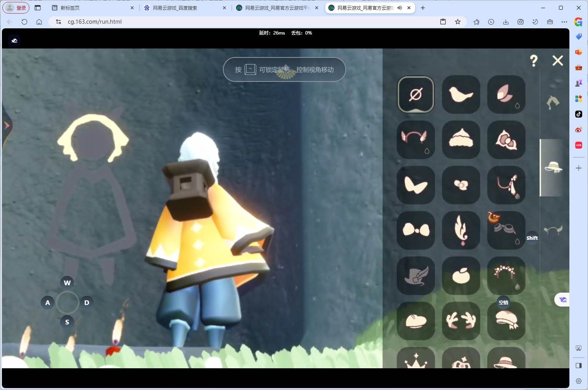Reload the current page
The image size is (588, 390).
[x=24, y=22]
